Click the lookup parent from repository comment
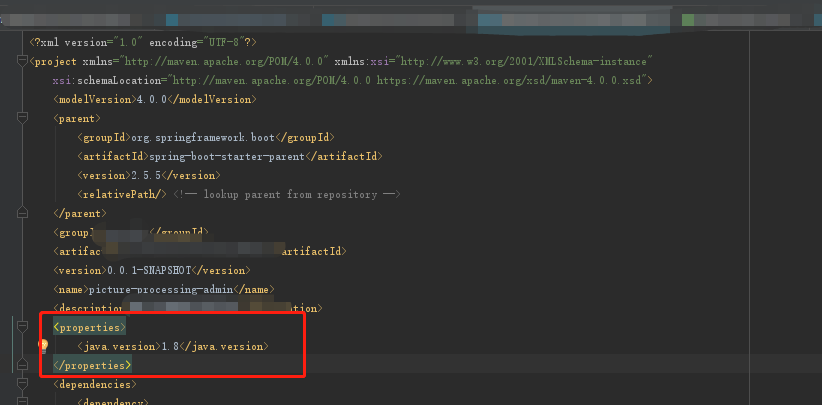Screen dimensions: 822x405 [x=287, y=194]
